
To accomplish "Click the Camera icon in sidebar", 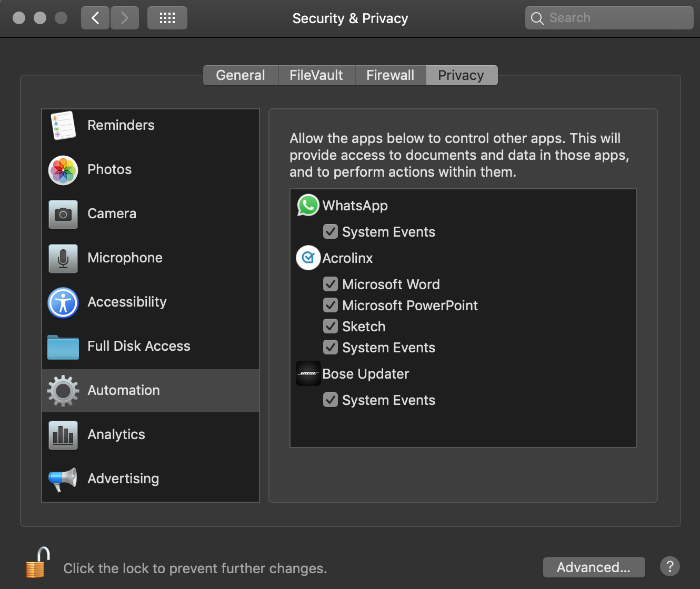I will pos(63,214).
